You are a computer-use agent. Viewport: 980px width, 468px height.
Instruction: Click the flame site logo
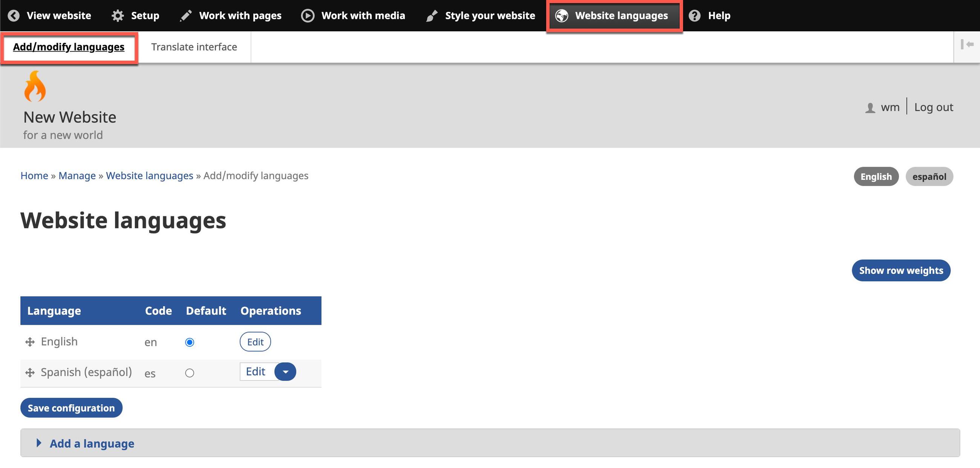click(35, 87)
